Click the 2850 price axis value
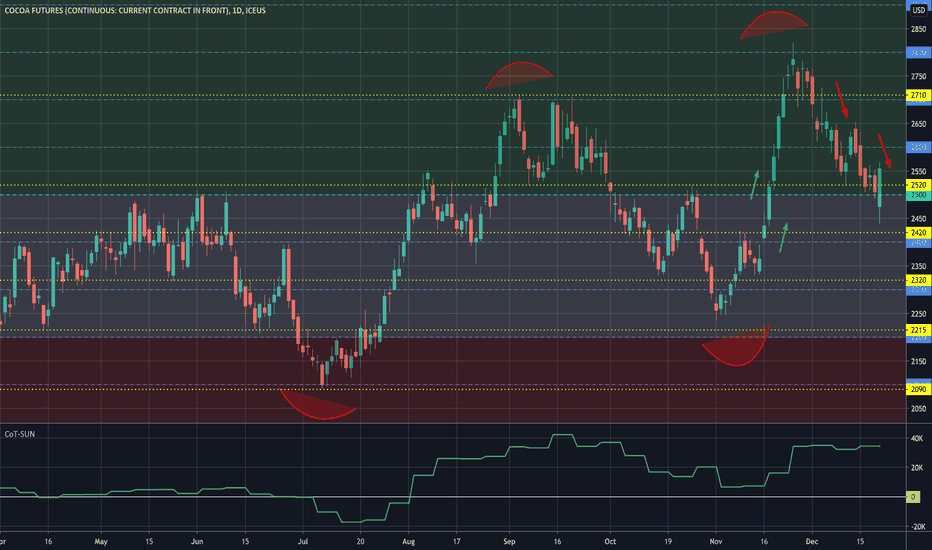Screen dimensions: 932x550 pyautogui.click(x=918, y=29)
